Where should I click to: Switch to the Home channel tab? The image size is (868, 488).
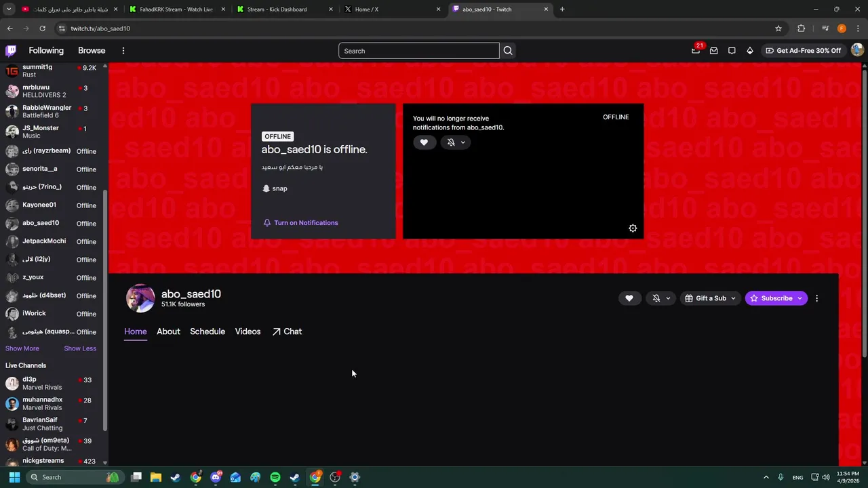(x=135, y=331)
